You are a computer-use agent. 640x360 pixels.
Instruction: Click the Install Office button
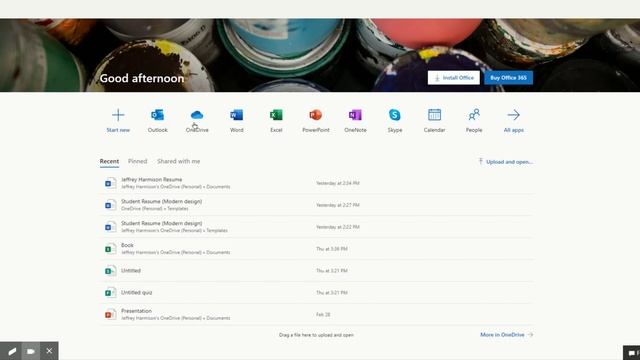pyautogui.click(x=453, y=78)
